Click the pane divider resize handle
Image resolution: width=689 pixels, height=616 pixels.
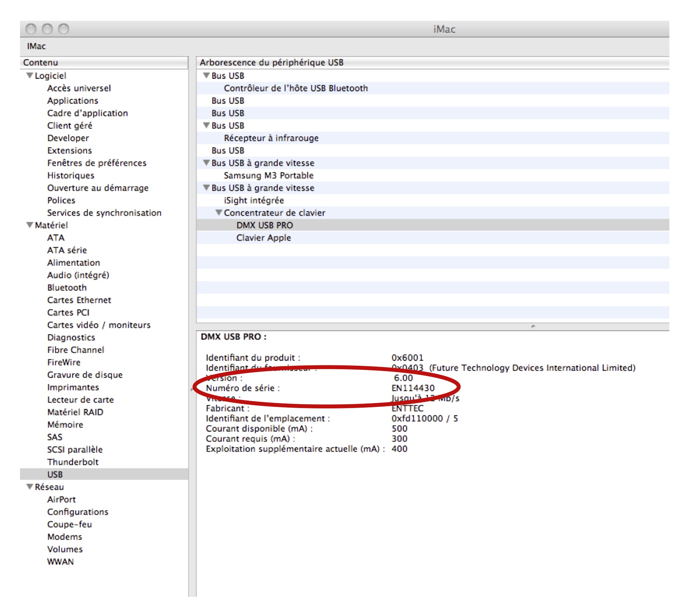tap(533, 326)
